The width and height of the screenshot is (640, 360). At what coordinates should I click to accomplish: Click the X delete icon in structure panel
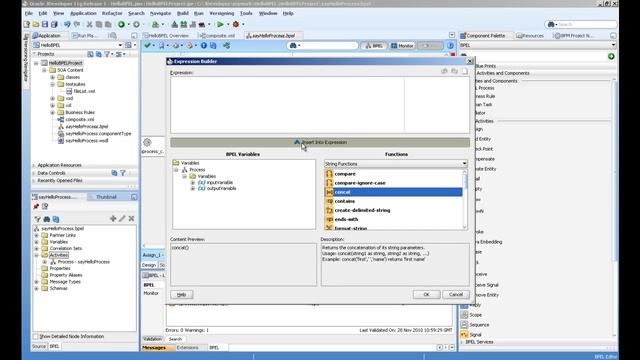131,219
